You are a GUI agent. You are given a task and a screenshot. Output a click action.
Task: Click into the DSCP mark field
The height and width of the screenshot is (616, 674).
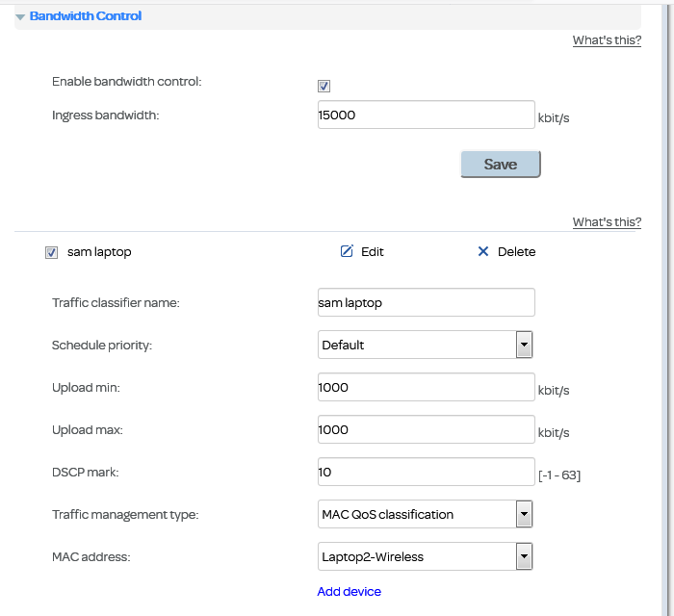point(426,472)
